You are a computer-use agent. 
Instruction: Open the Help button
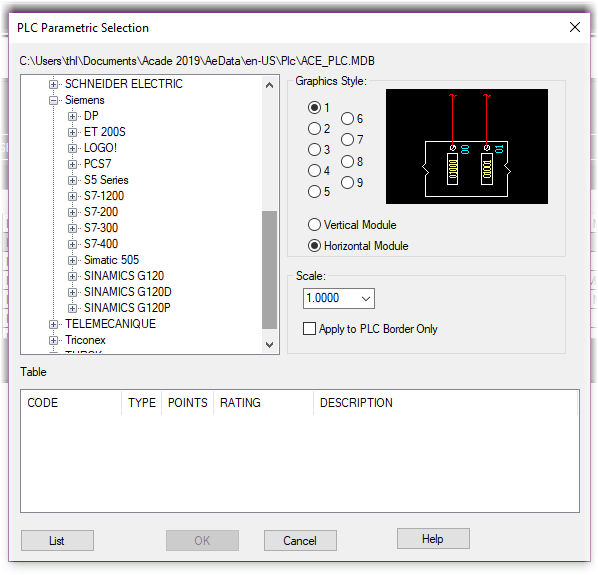pyautogui.click(x=433, y=538)
